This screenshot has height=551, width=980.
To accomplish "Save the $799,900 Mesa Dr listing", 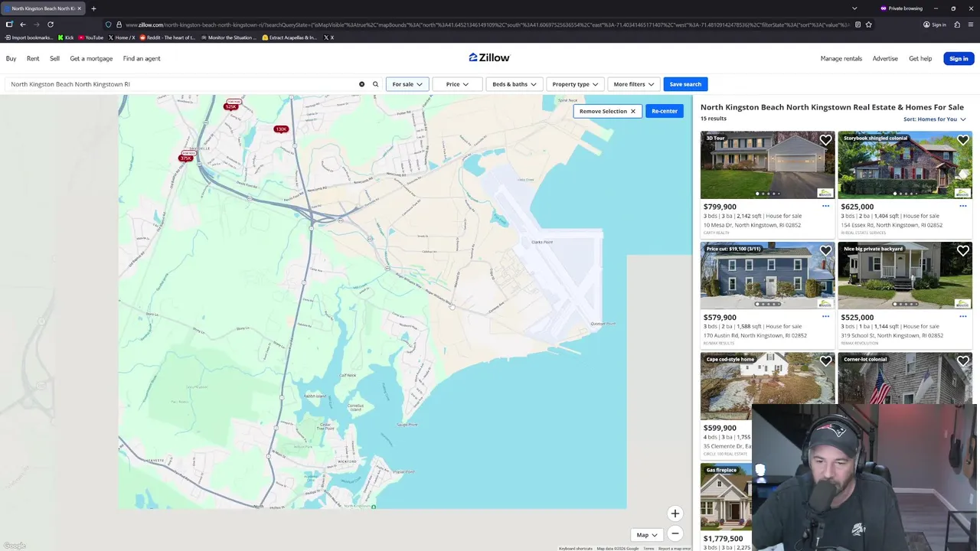I will 825,140.
